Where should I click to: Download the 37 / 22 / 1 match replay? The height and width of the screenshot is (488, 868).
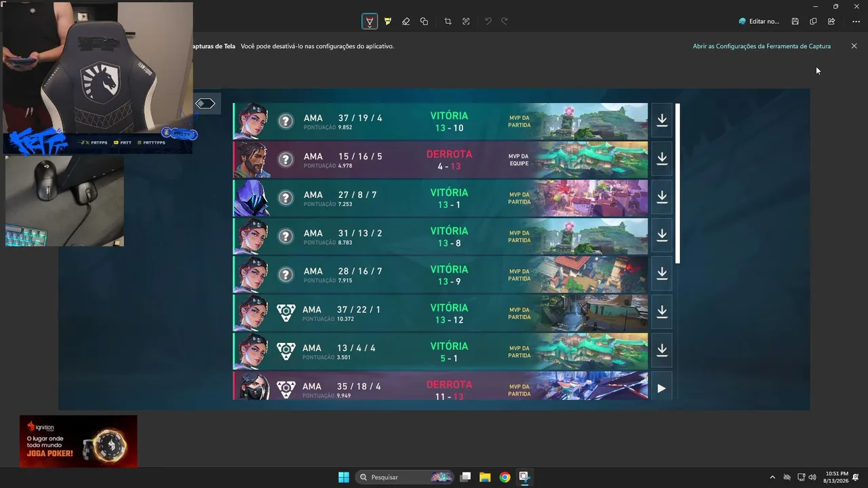coord(662,312)
